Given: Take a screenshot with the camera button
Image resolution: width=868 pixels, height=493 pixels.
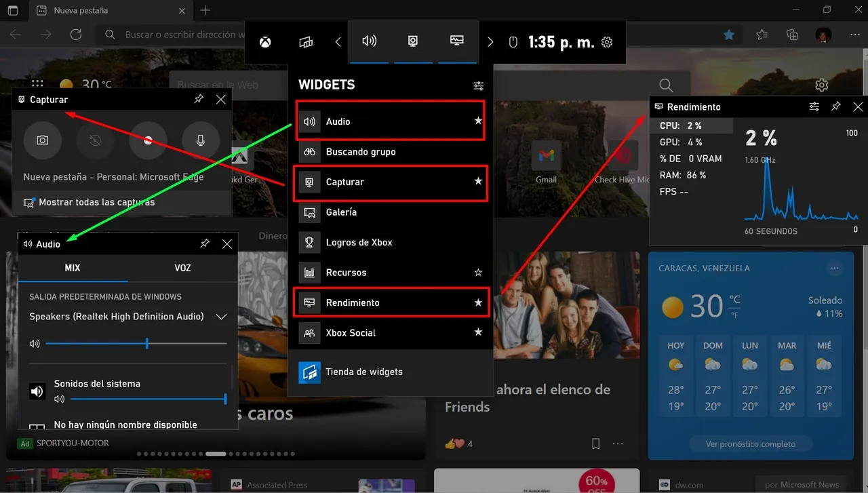Looking at the screenshot, I should pos(43,140).
